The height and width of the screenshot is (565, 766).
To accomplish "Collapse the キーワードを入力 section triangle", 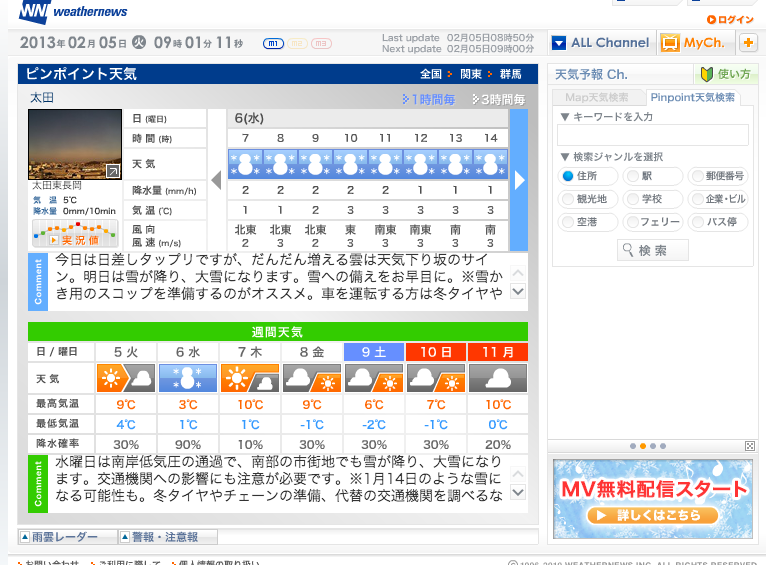I will pos(565,117).
